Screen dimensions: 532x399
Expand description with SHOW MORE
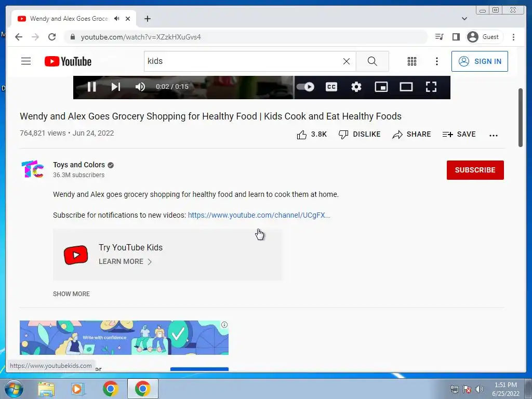71,294
